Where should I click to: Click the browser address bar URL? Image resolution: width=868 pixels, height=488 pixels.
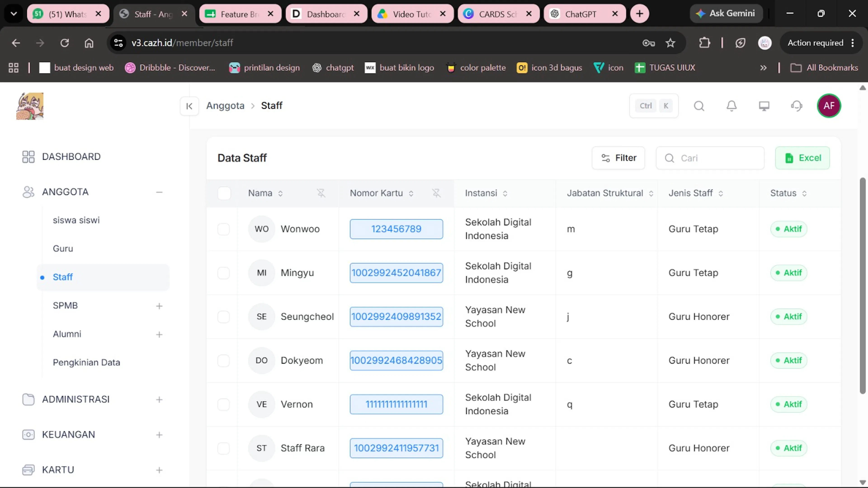pos(182,43)
